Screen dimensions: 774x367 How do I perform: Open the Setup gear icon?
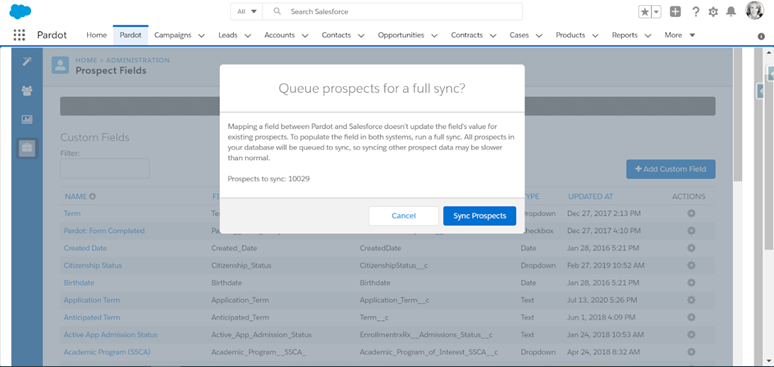[x=713, y=12]
